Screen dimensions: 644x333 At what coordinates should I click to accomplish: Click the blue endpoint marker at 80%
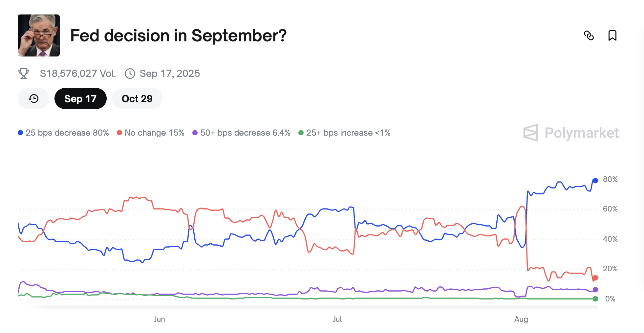pos(595,180)
